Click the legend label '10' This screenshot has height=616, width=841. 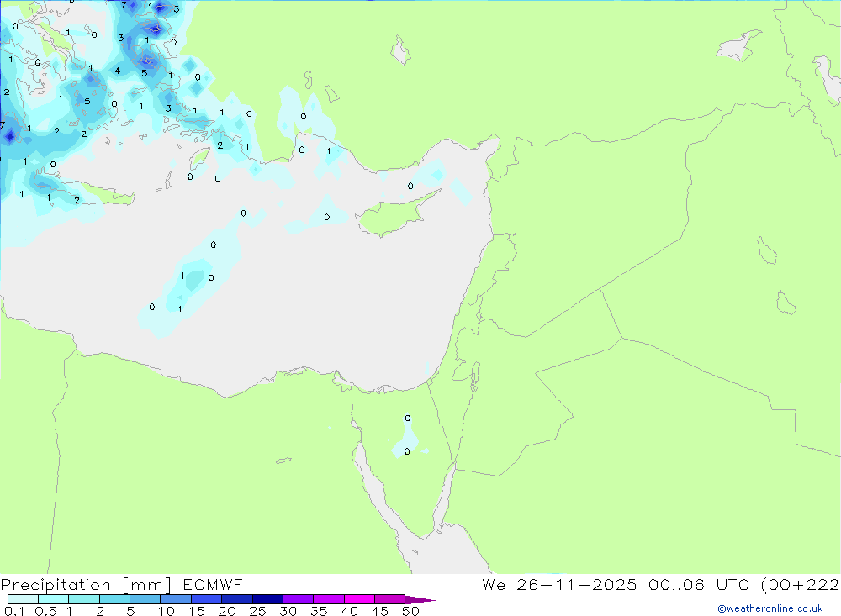pyautogui.click(x=167, y=611)
